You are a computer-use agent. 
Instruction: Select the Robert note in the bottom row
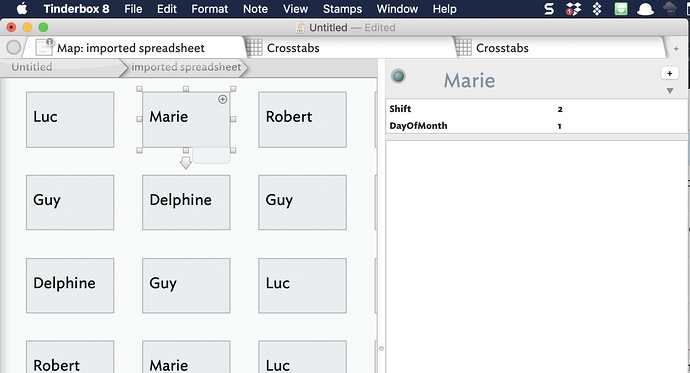click(70, 357)
